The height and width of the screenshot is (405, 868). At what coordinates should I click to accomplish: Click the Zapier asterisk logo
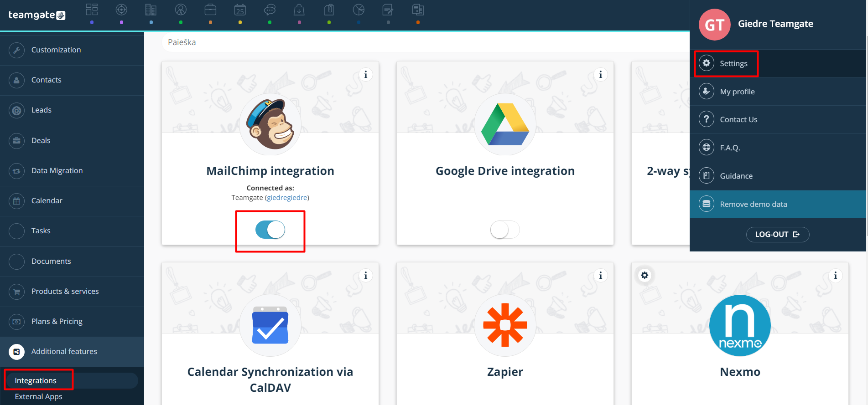(x=505, y=325)
